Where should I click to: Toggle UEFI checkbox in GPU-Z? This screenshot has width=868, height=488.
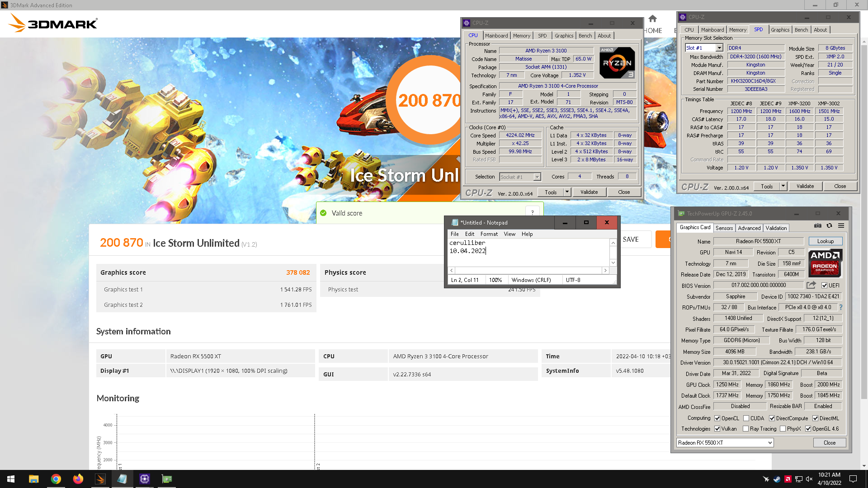[825, 286]
